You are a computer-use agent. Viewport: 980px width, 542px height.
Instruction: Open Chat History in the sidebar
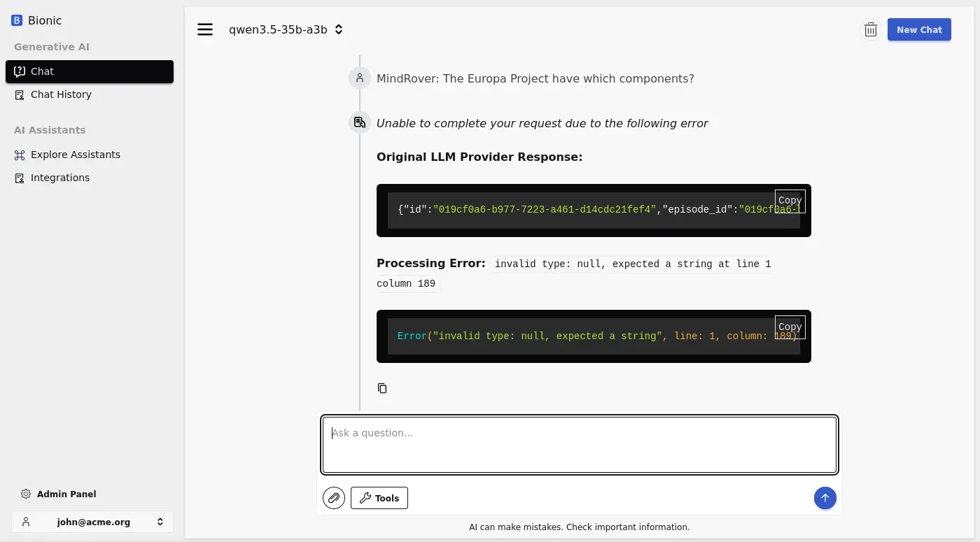[x=61, y=94]
